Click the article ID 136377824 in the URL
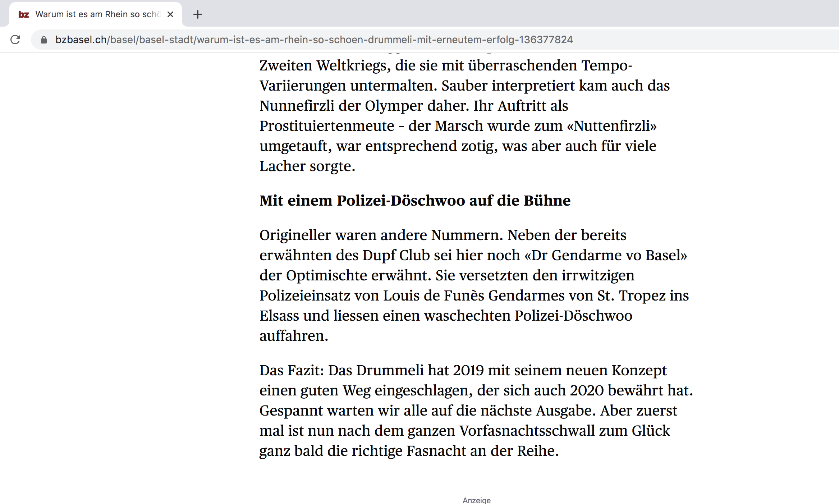This screenshot has height=504, width=839. 546,40
